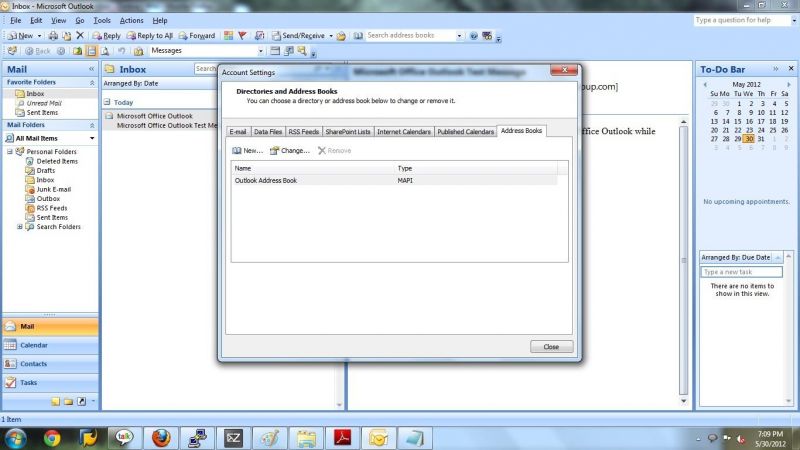This screenshot has height=450, width=800.
Task: Click the New mail message button
Action: [x=20, y=36]
